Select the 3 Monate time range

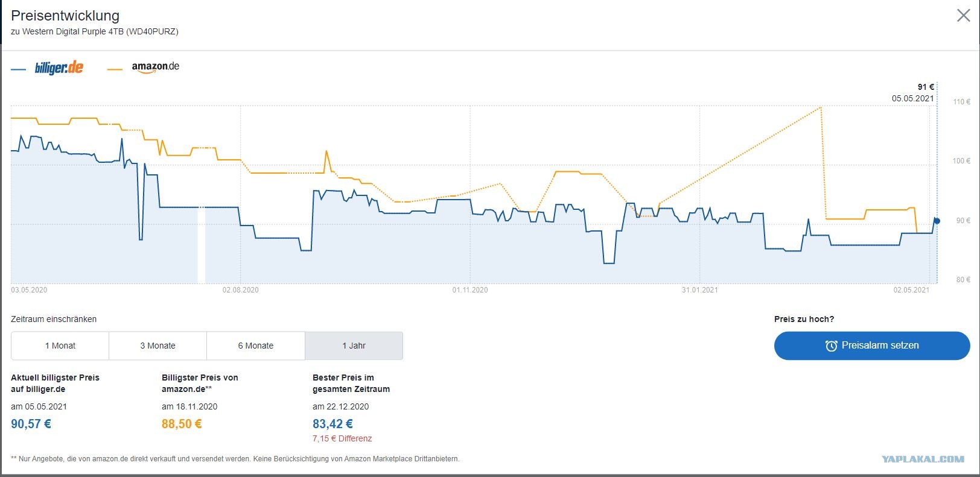(158, 346)
